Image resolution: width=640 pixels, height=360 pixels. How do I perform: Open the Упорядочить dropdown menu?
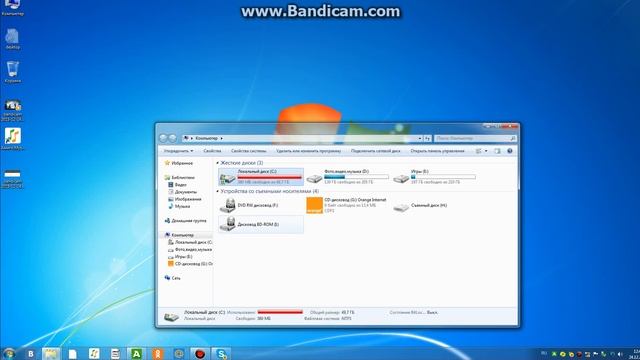[178, 151]
